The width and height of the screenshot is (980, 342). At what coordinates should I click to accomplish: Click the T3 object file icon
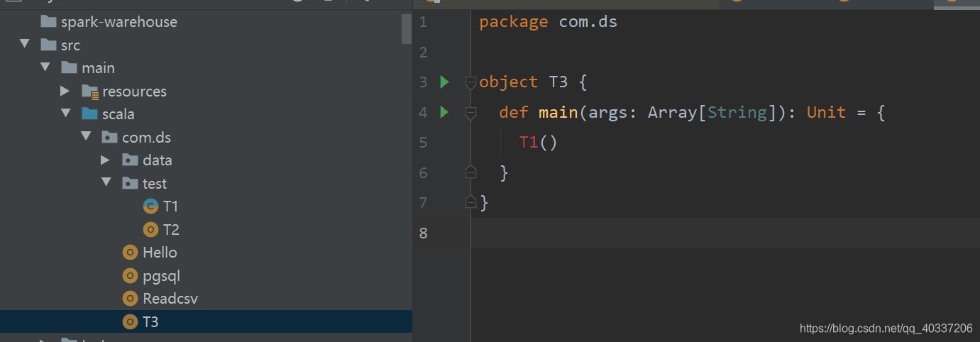(130, 322)
